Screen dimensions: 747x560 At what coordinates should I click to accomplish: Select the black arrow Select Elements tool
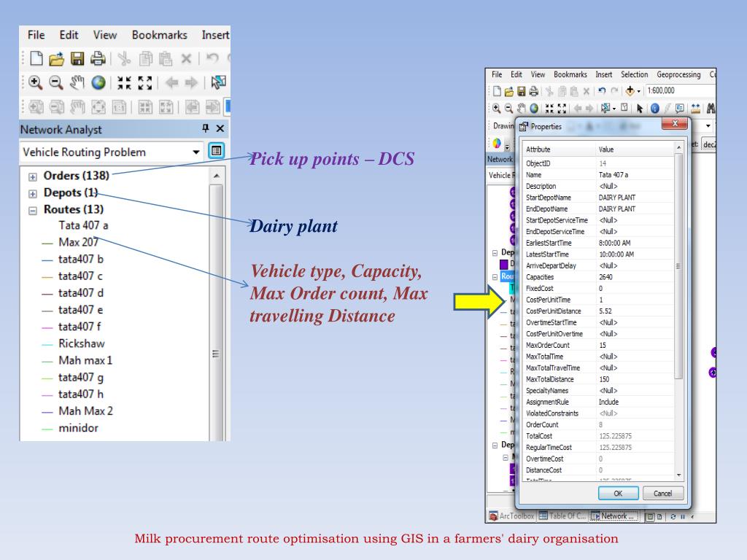(x=640, y=109)
